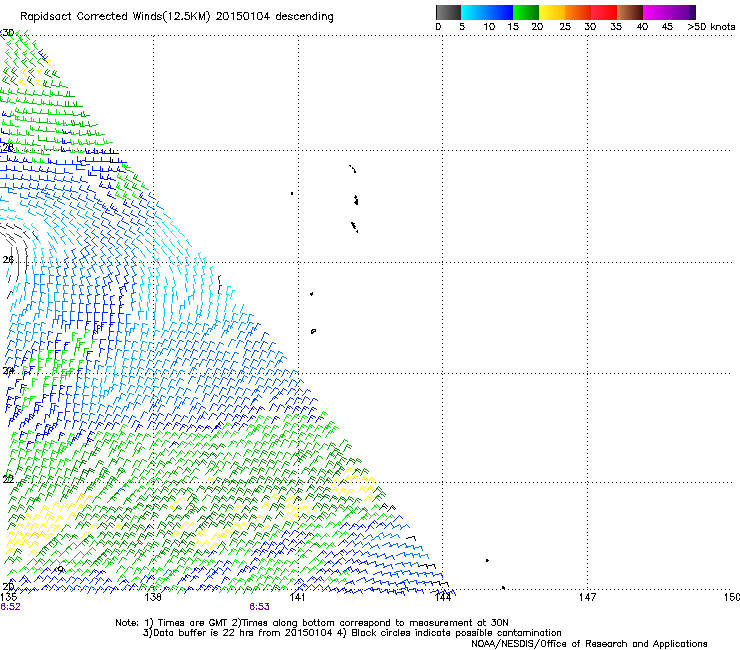This screenshot has height=650, width=740.
Task: Select the yellow 20-25 knots color band
Action: coord(552,12)
